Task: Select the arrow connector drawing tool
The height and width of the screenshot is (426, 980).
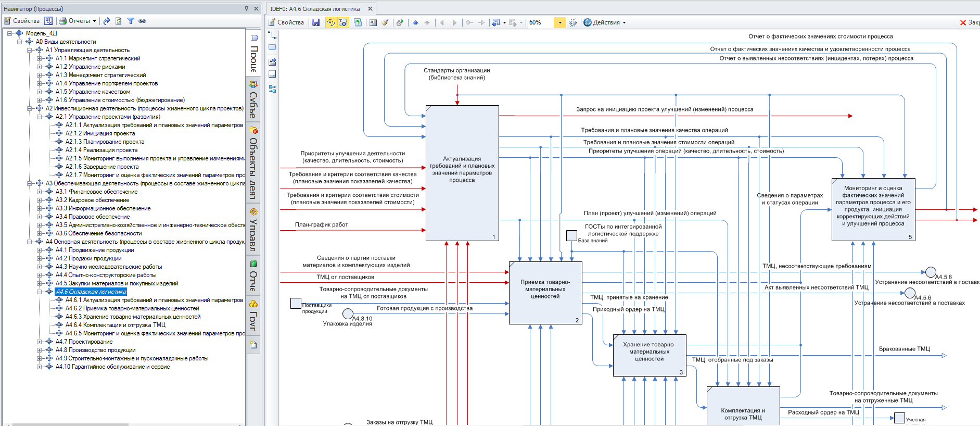Action: coord(272,35)
